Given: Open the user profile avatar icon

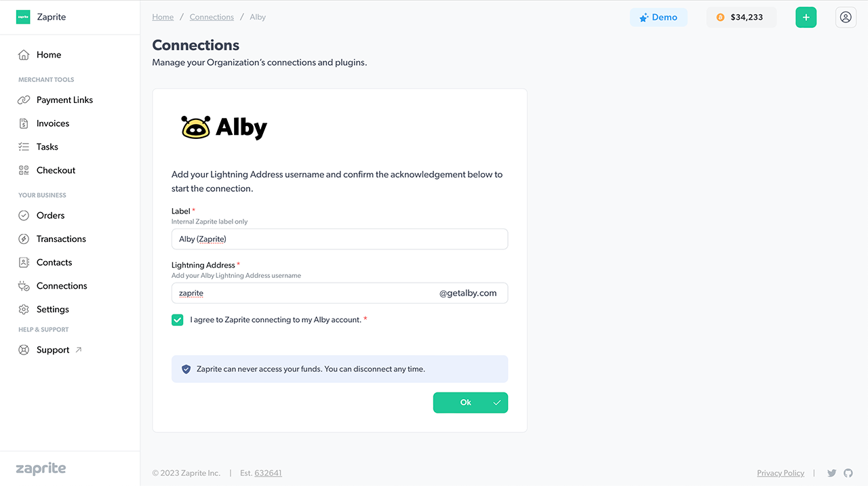Looking at the screenshot, I should [845, 18].
